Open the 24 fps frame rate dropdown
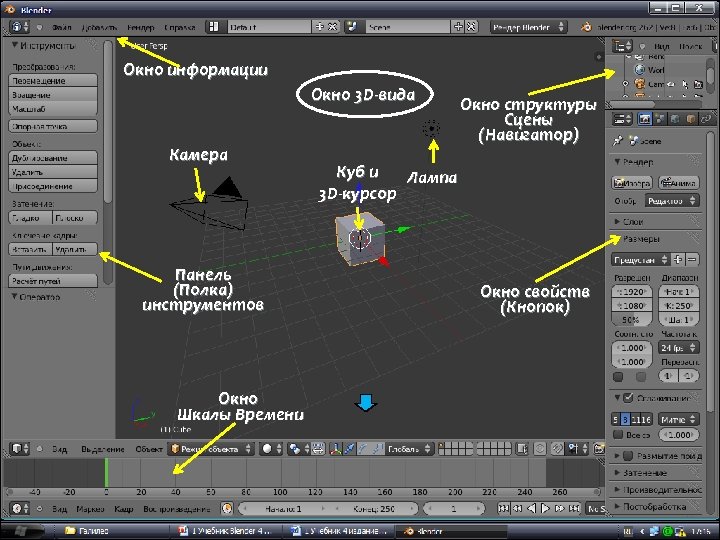720x540 pixels. (679, 348)
